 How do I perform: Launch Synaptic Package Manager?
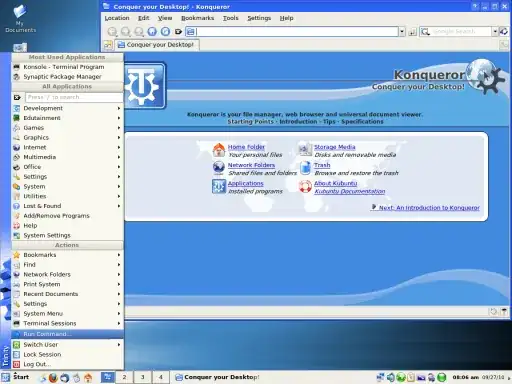pyautogui.click(x=67, y=77)
